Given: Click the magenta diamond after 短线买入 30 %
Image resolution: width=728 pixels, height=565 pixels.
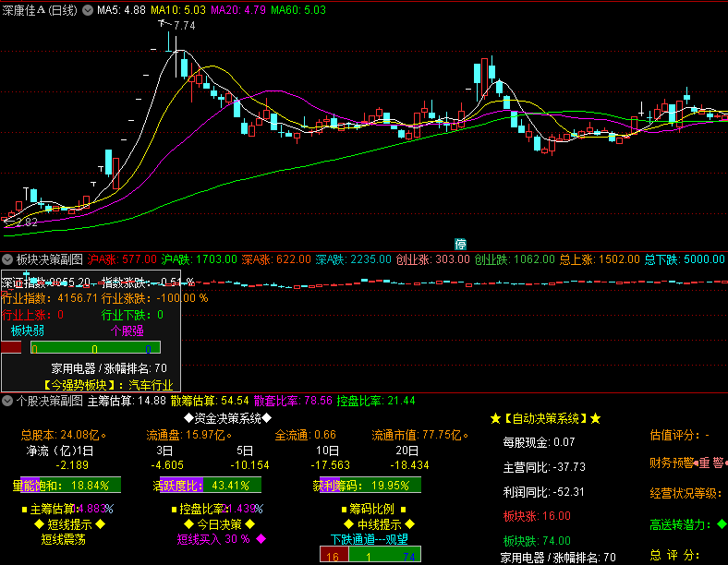Looking at the screenshot, I should (261, 539).
